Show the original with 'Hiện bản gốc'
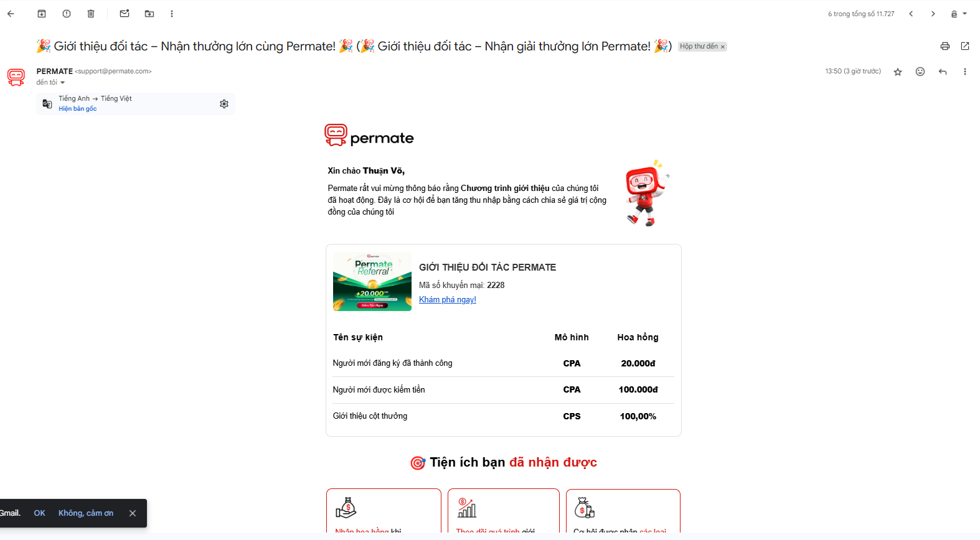 [x=78, y=109]
